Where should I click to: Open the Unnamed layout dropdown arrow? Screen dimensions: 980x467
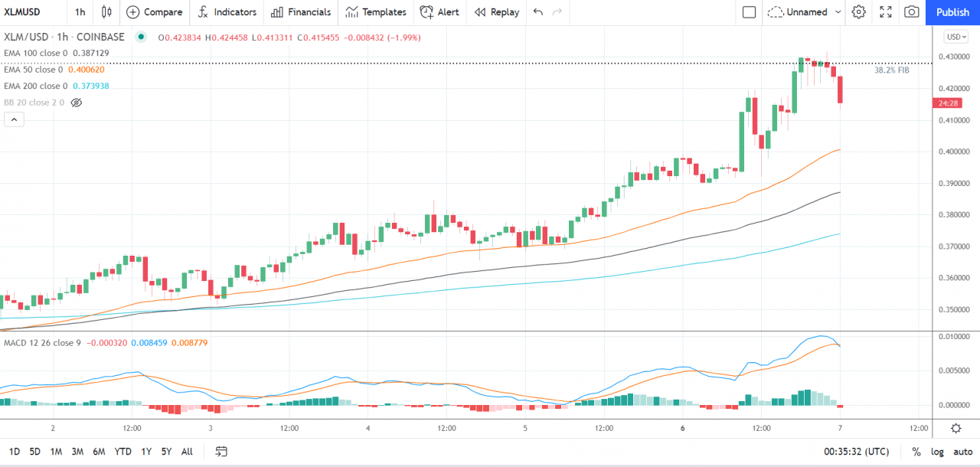tap(838, 12)
